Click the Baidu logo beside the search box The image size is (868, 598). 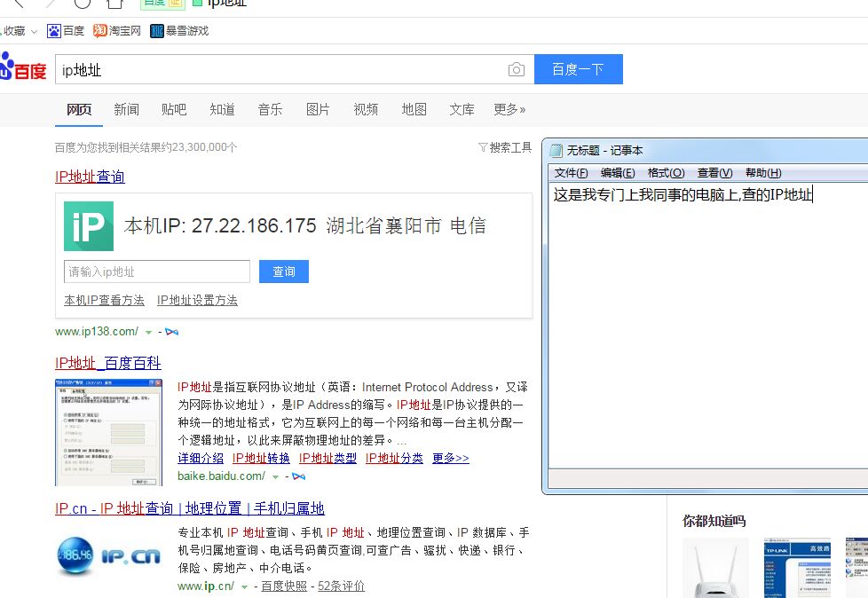24,68
